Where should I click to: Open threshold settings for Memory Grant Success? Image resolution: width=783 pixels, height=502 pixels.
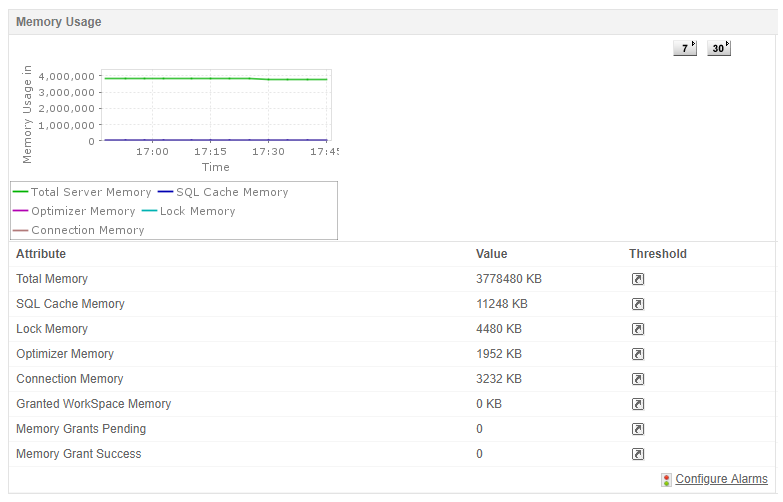(x=638, y=454)
